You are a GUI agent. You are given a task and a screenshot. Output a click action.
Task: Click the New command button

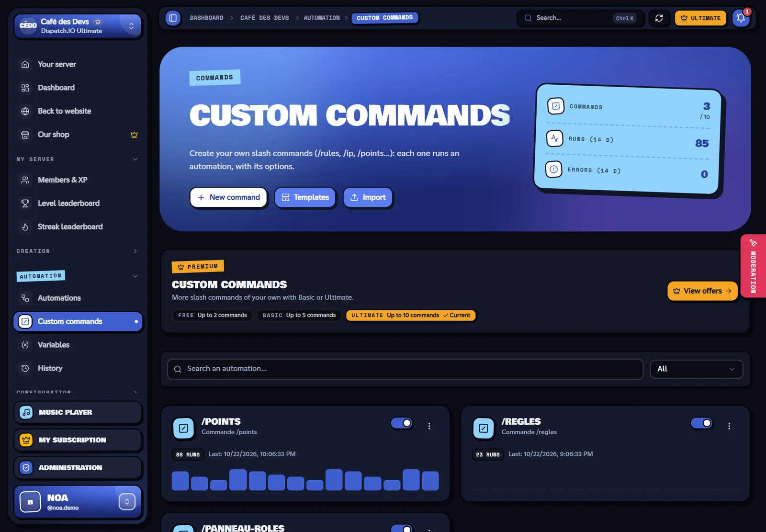click(229, 197)
